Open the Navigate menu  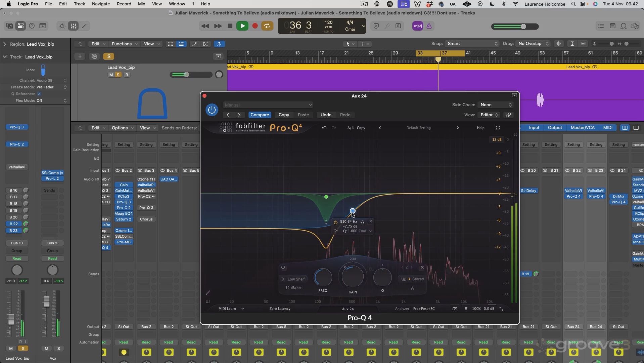coord(101,4)
